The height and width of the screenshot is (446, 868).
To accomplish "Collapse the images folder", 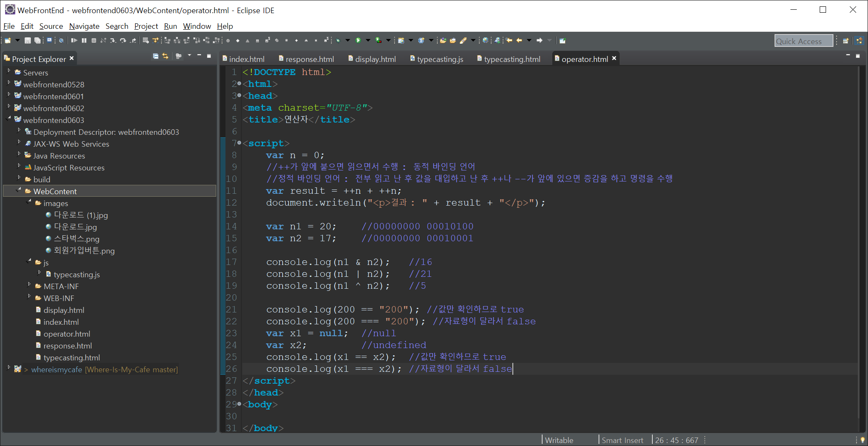I will 29,201.
